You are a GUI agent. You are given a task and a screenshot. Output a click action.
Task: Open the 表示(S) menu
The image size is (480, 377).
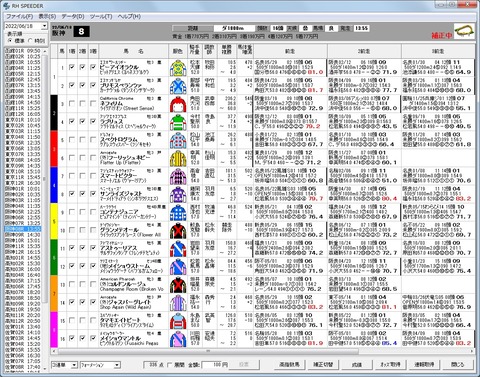pos(47,16)
